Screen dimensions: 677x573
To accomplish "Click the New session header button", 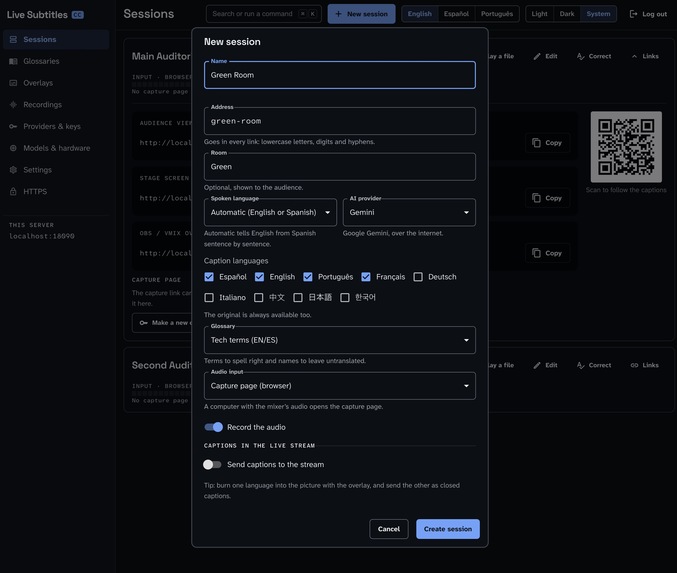I will point(361,14).
